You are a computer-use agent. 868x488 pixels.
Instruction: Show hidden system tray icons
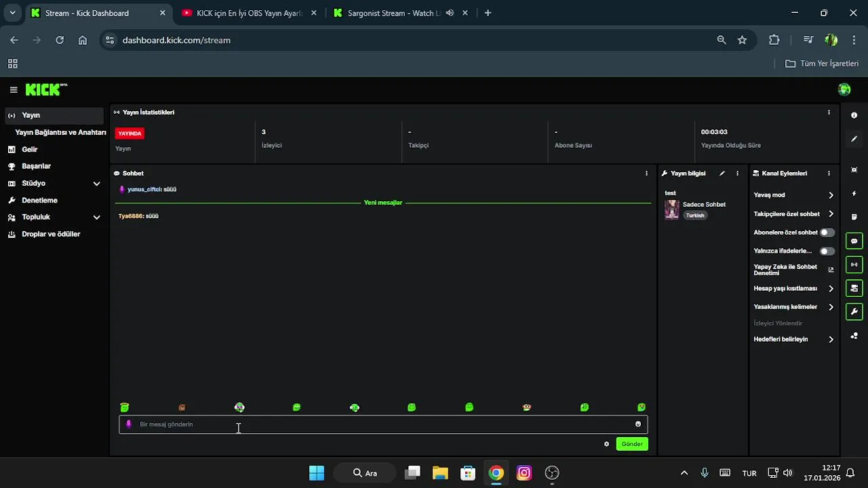tap(684, 473)
